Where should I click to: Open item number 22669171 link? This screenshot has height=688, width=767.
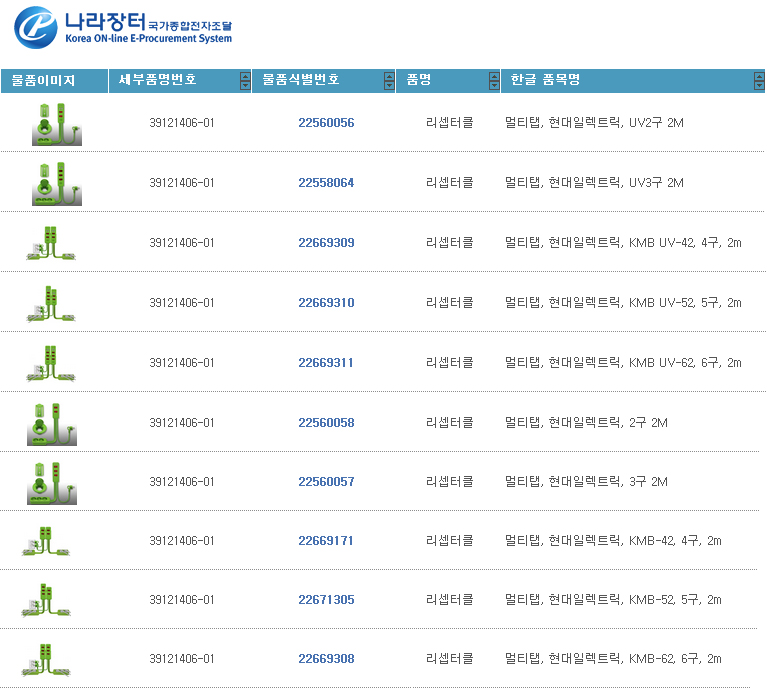pyautogui.click(x=326, y=541)
